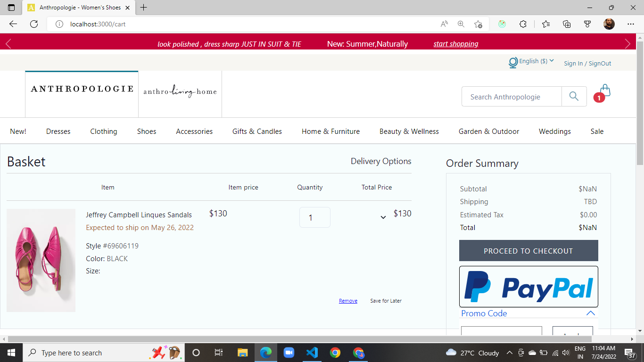The image size is (644, 362).
Task: Open Delivery Options
Action: point(381,161)
